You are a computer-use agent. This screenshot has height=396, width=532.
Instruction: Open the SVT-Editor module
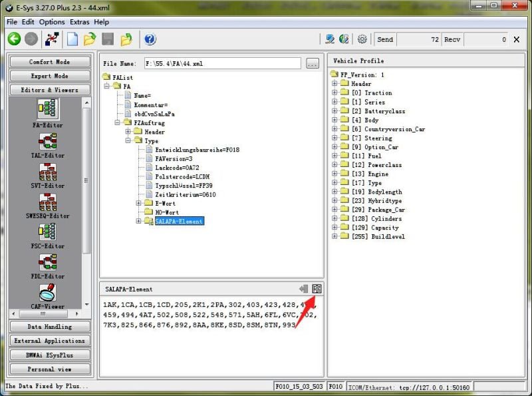click(x=47, y=176)
